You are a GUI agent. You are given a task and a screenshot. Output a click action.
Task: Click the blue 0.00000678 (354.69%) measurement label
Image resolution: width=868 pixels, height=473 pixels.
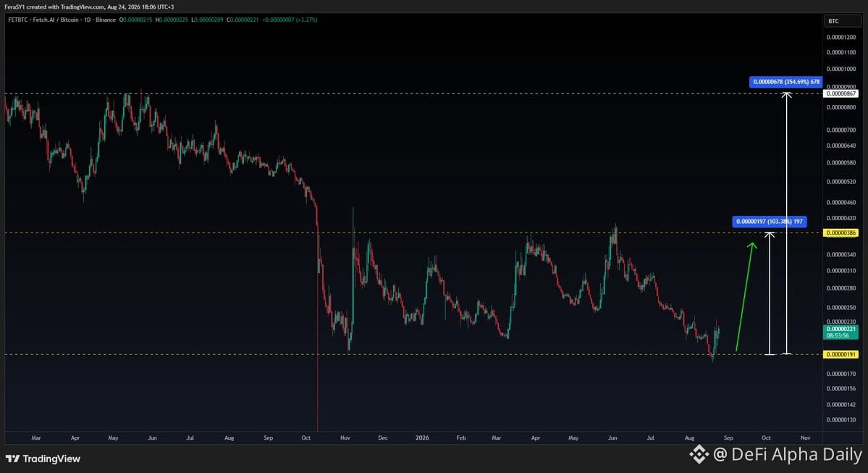tap(786, 82)
